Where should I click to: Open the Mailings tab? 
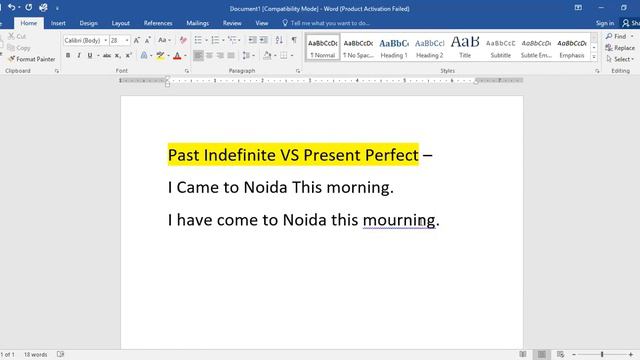[x=198, y=23]
